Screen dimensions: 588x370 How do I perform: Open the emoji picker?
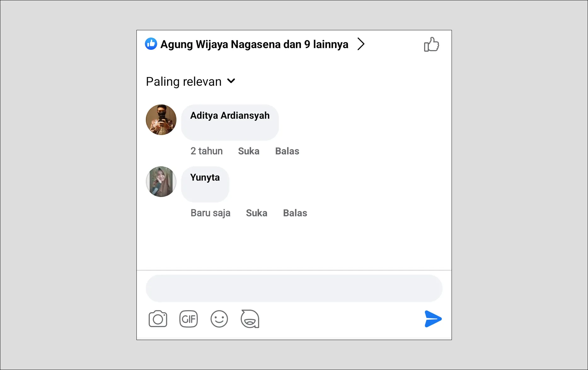tap(219, 319)
